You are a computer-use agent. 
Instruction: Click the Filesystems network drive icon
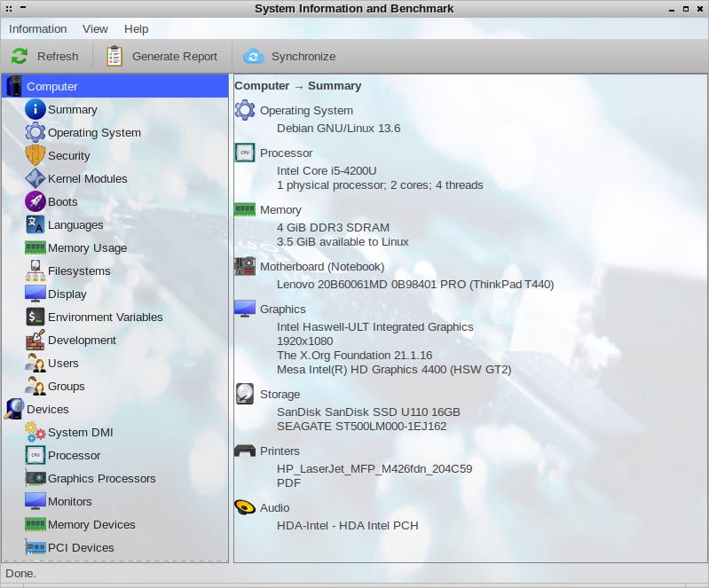35,270
